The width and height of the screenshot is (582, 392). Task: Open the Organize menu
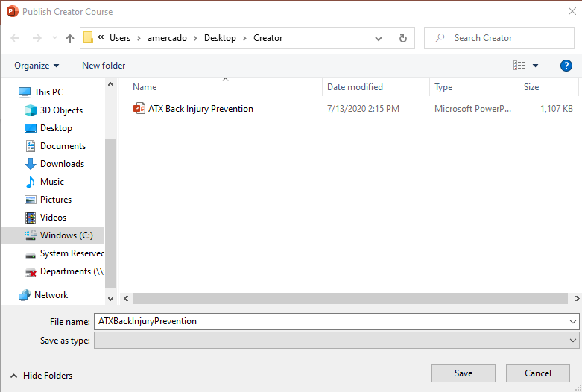[x=37, y=66]
